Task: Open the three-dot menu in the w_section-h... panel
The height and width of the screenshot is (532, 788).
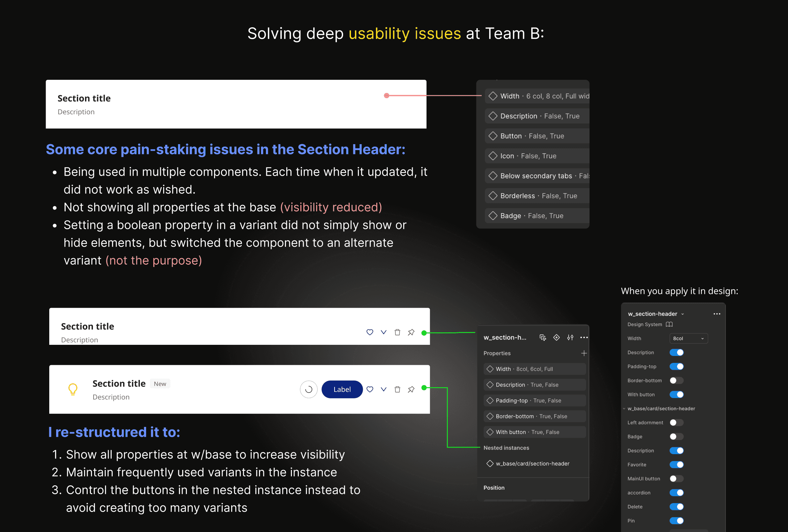Action: (584, 337)
